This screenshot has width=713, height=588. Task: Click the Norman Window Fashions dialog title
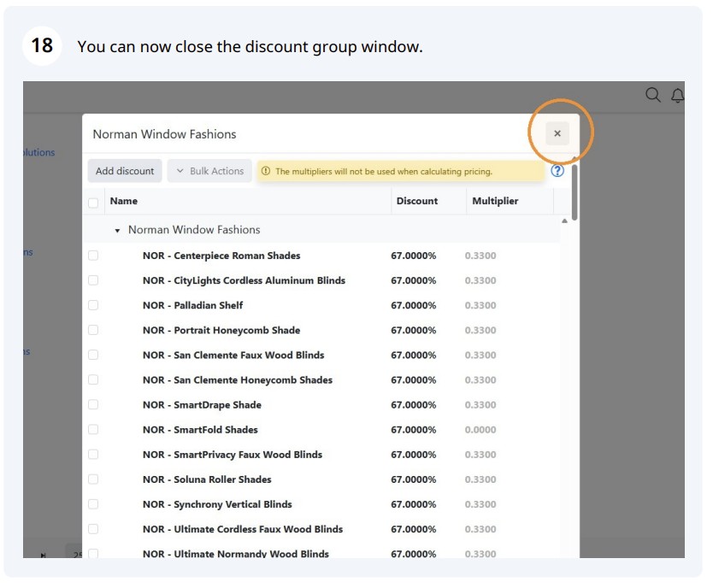[x=164, y=134]
